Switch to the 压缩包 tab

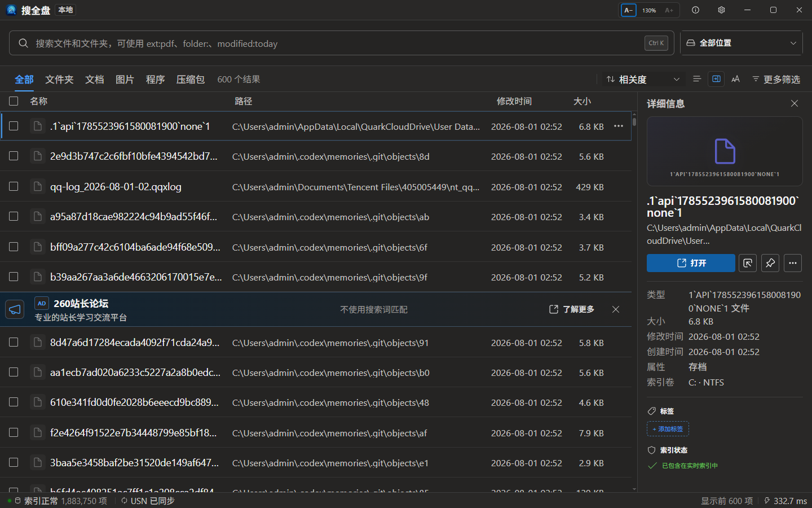pos(191,80)
